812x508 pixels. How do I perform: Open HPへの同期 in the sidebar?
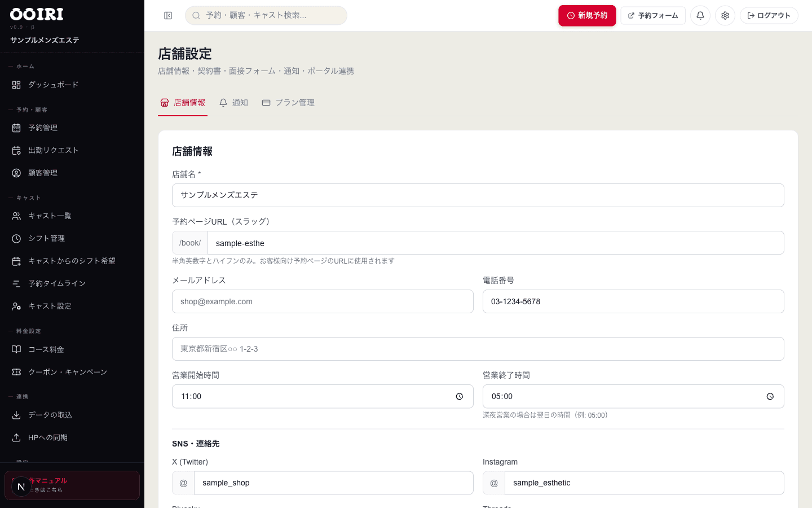click(x=72, y=437)
